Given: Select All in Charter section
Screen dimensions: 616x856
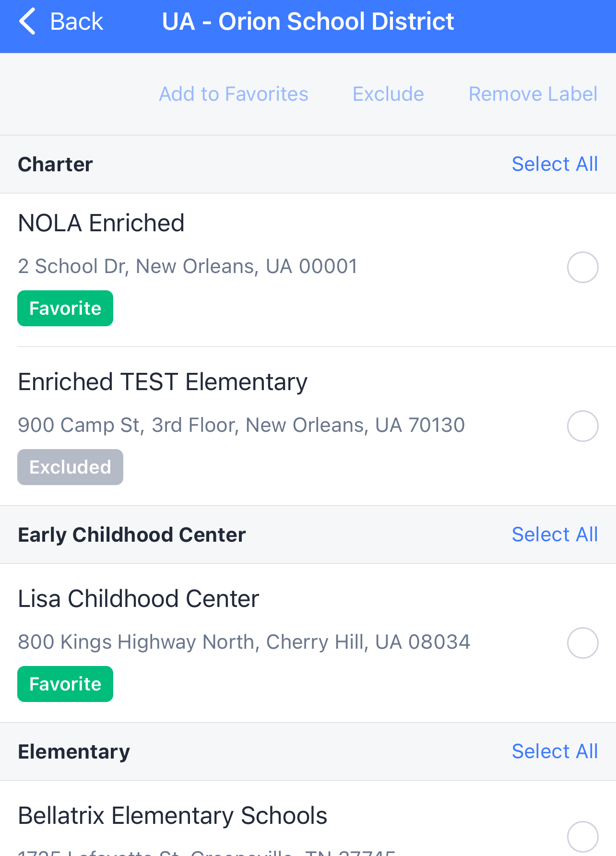Looking at the screenshot, I should (x=555, y=164).
